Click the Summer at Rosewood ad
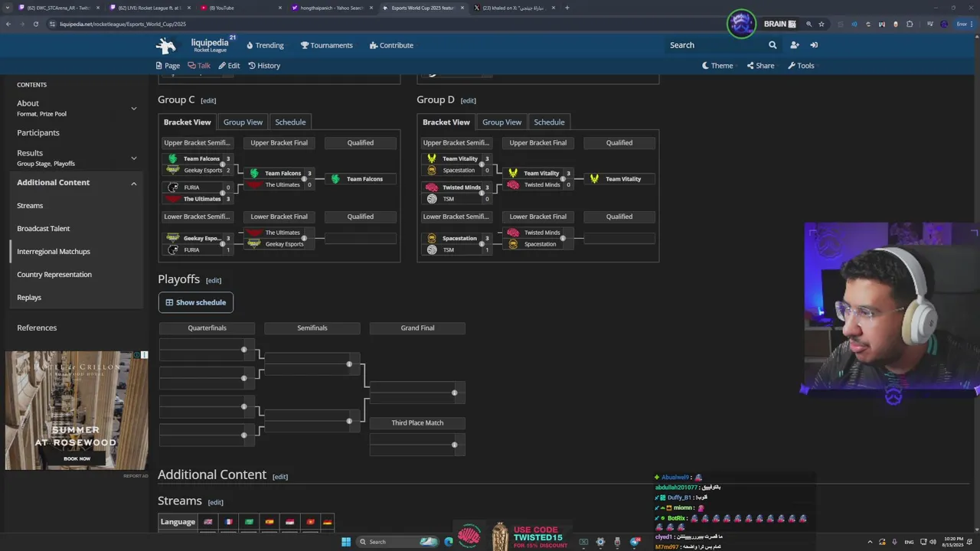 [77, 410]
